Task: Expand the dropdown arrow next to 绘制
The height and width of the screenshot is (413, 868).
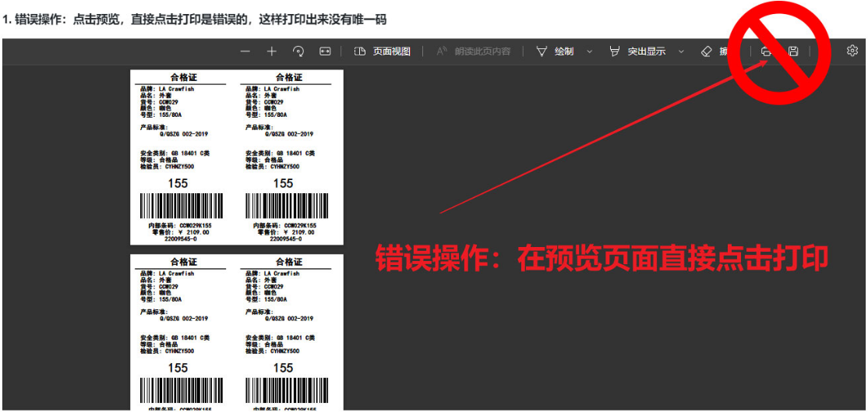Action: click(x=589, y=51)
